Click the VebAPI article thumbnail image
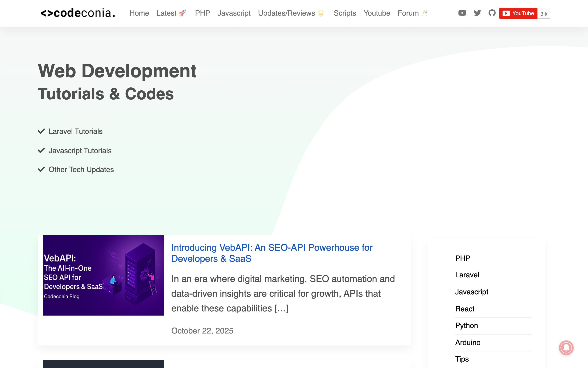Viewport: 588px width, 368px height. [x=104, y=275]
